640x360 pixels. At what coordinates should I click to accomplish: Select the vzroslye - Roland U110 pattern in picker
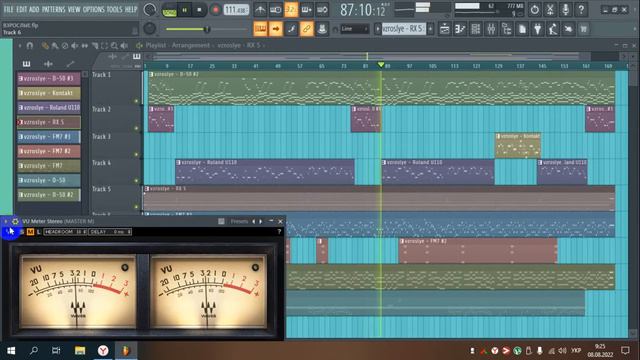(49, 108)
